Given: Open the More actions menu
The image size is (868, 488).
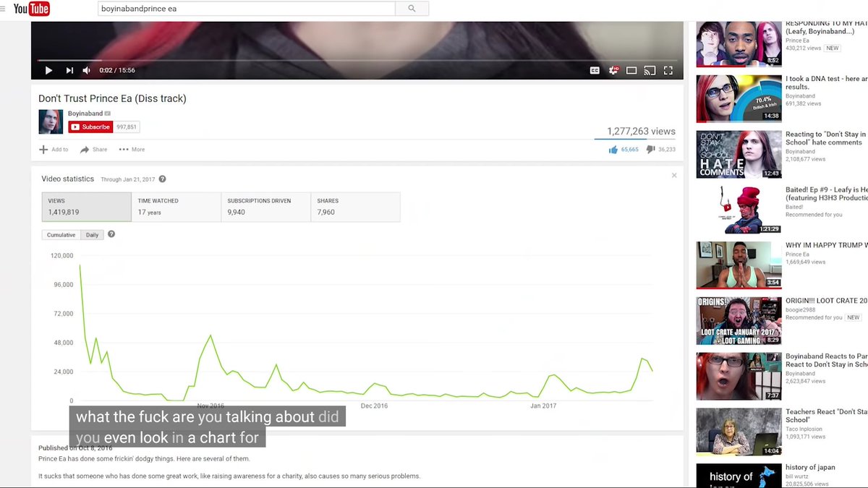Looking at the screenshot, I should tap(132, 150).
